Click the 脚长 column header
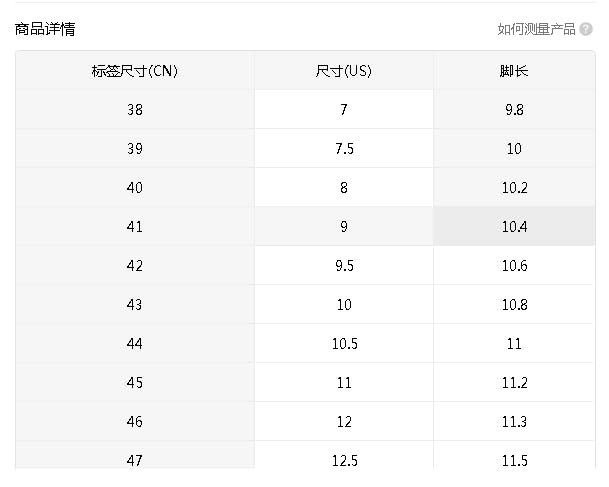 coord(514,71)
